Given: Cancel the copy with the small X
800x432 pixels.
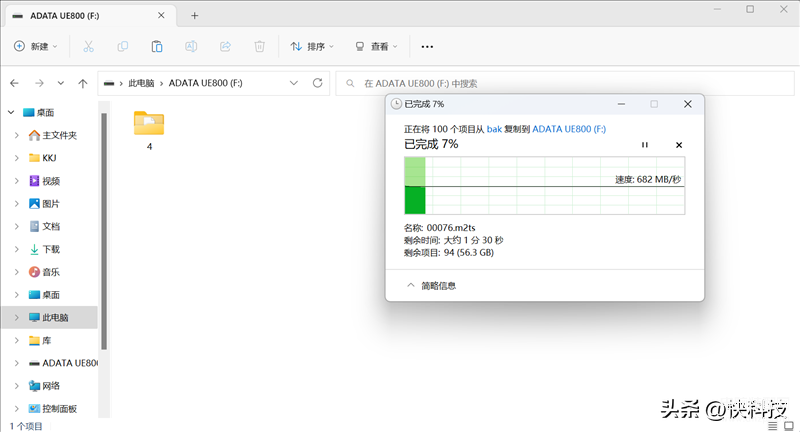Looking at the screenshot, I should (x=679, y=145).
